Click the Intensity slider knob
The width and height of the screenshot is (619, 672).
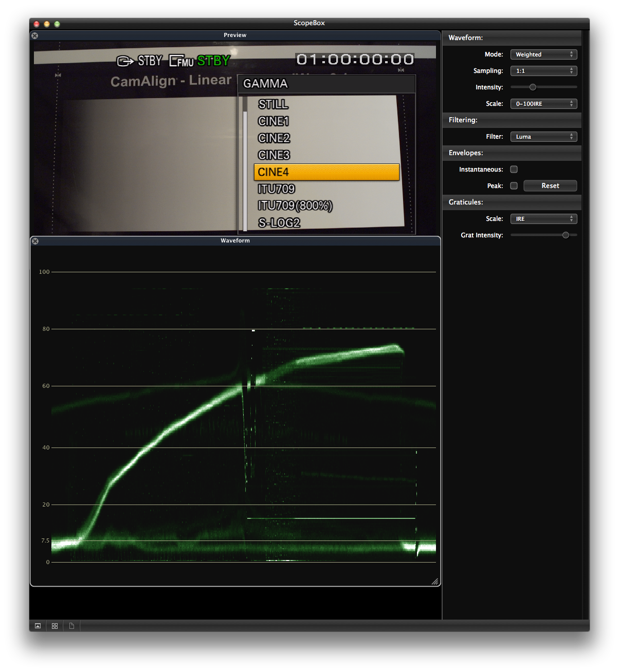533,87
